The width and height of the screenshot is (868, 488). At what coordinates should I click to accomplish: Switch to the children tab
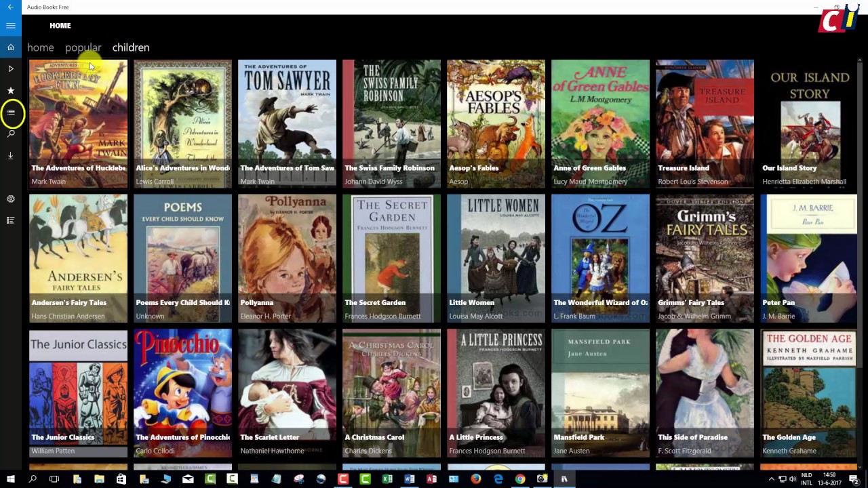[x=131, y=47]
